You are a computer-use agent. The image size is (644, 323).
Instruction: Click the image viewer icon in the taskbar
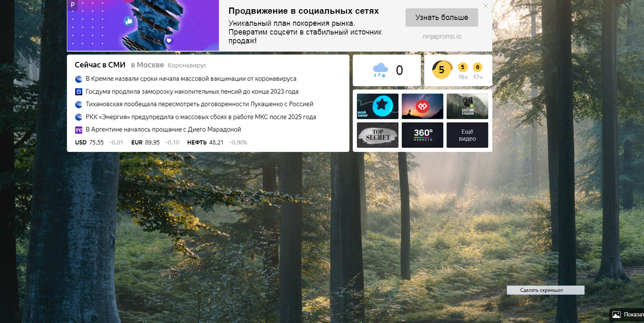coord(616,314)
